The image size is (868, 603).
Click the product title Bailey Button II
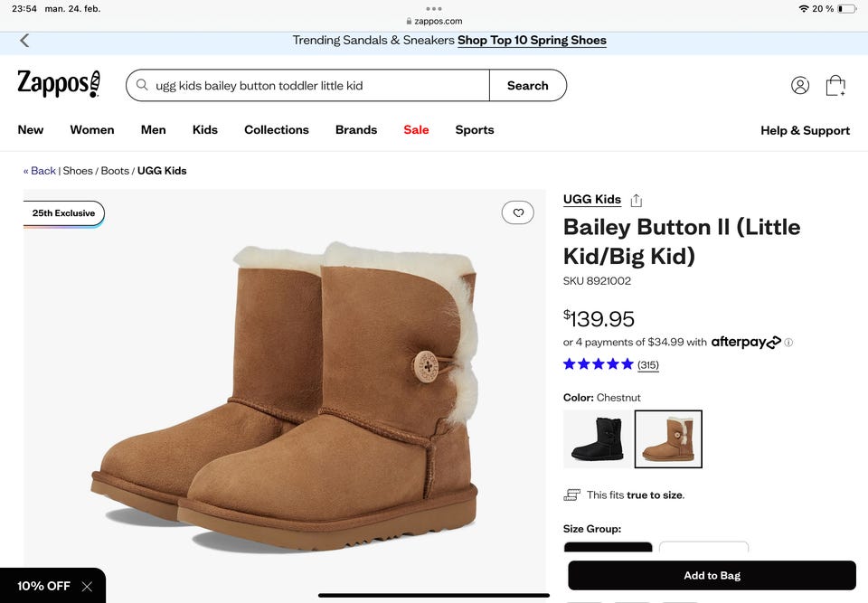pos(682,241)
